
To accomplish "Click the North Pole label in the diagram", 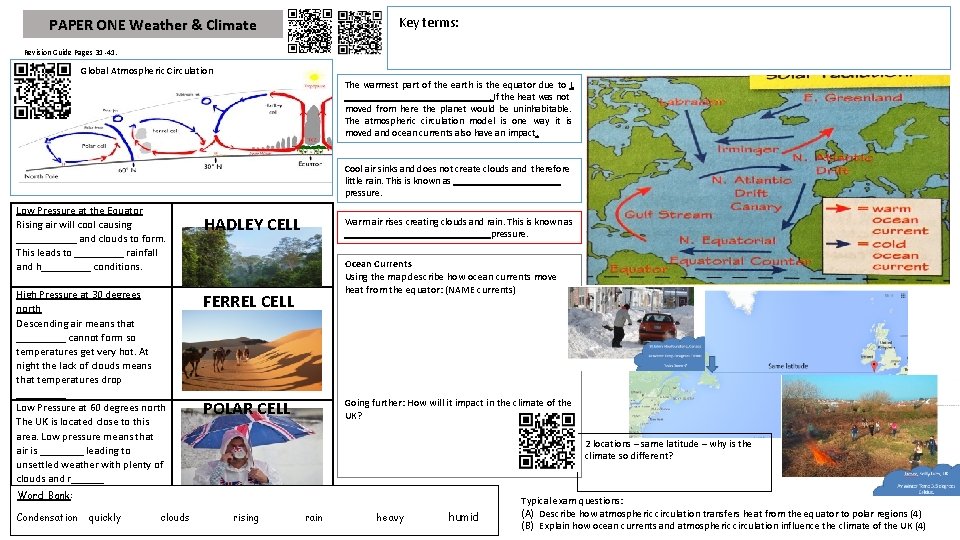I will (x=41, y=176).
